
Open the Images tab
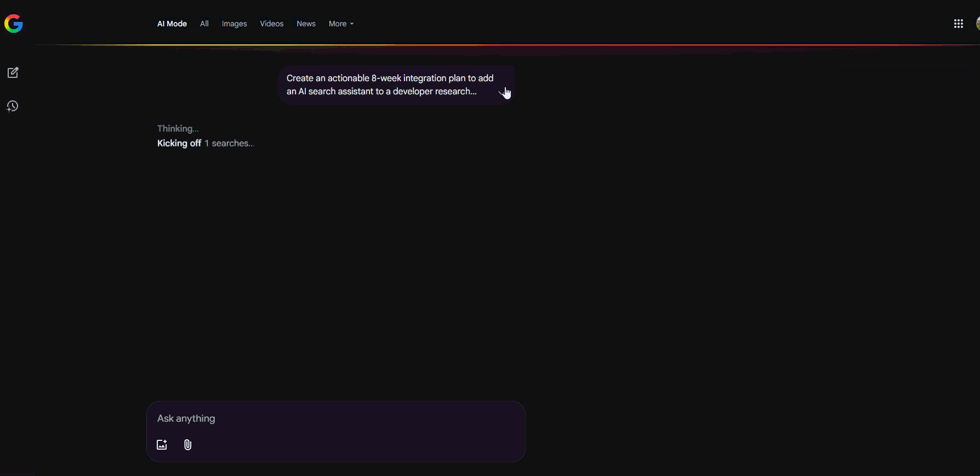click(x=234, y=24)
